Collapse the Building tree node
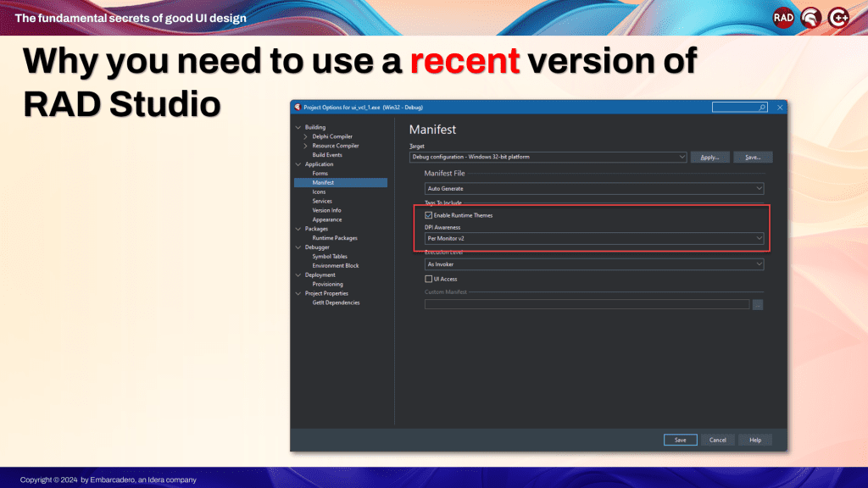This screenshot has width=868, height=488. [298, 127]
